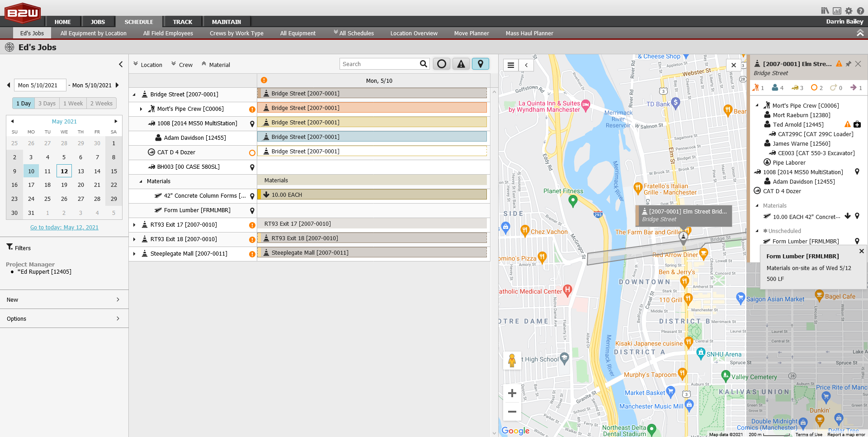This screenshot has height=437, width=868.
Task: Toggle the warnings triangle filter button
Action: pos(461,64)
